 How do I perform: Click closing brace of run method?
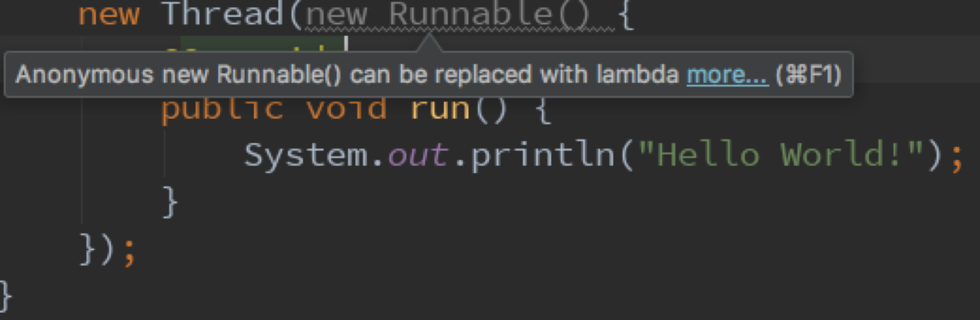pyautogui.click(x=170, y=202)
